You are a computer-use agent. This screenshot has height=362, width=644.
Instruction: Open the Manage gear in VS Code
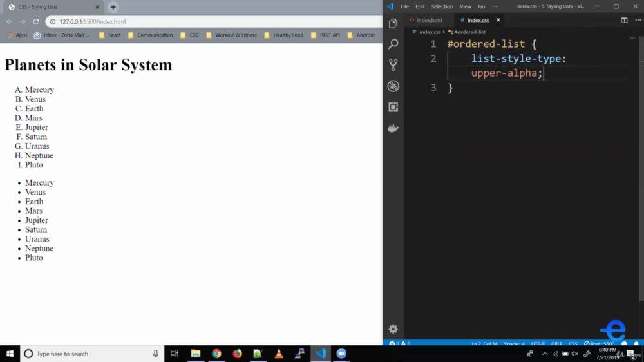(393, 329)
